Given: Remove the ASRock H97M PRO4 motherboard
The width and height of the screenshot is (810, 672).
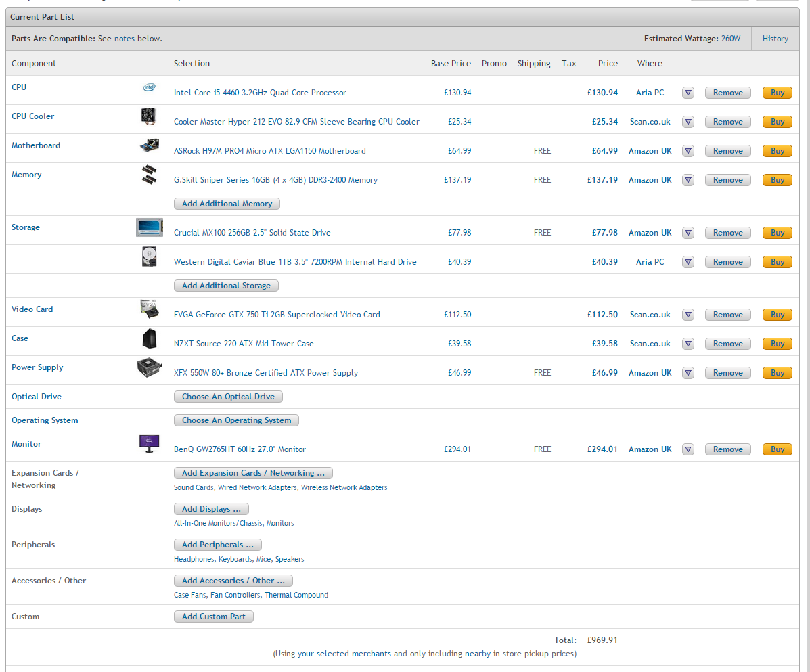Looking at the screenshot, I should [x=728, y=151].
